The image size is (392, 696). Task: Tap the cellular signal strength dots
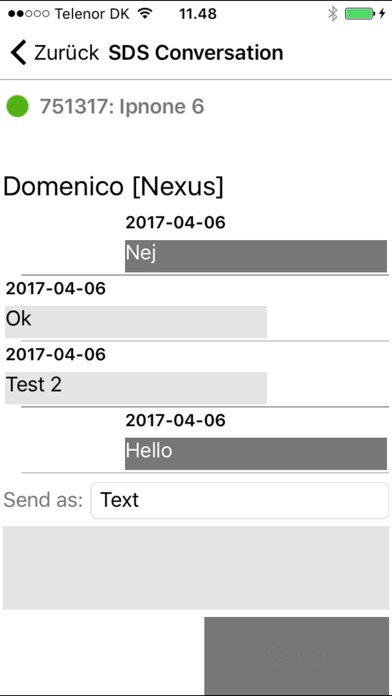pyautogui.click(x=28, y=14)
